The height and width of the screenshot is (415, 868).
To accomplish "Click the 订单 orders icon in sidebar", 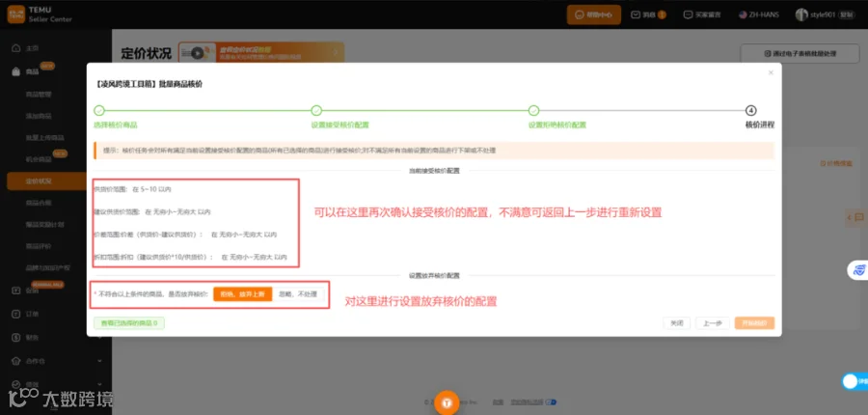I will point(16,314).
